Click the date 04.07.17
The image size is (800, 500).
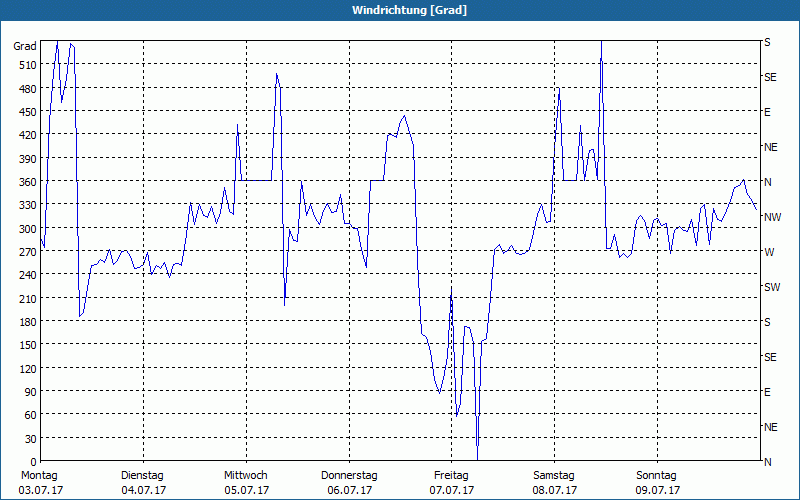pyautogui.click(x=143, y=490)
